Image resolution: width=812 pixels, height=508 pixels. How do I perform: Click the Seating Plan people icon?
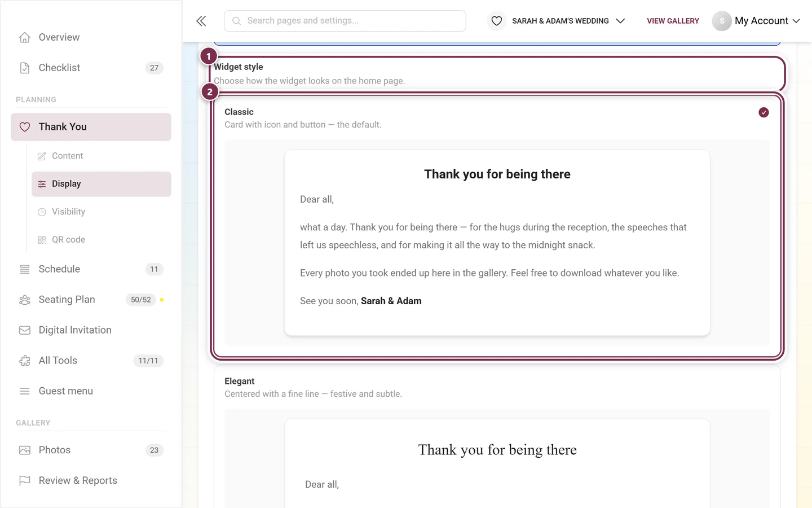pyautogui.click(x=25, y=300)
